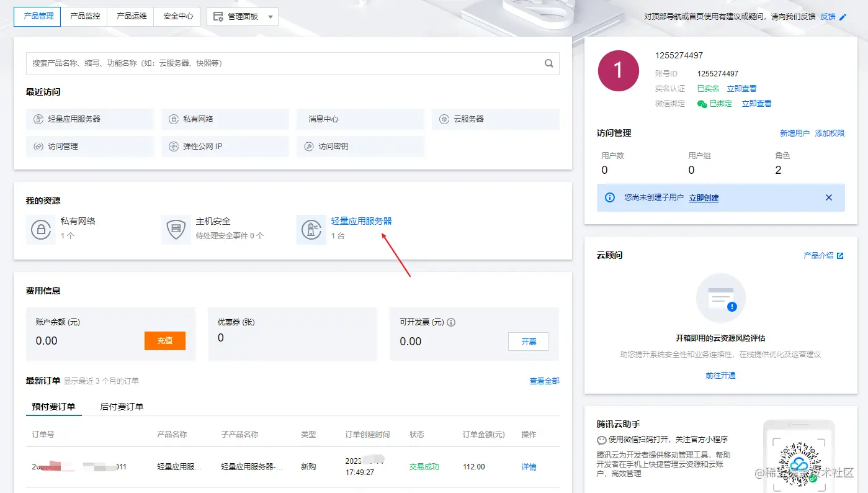
Task: Click the 前往开通 link
Action: click(720, 375)
